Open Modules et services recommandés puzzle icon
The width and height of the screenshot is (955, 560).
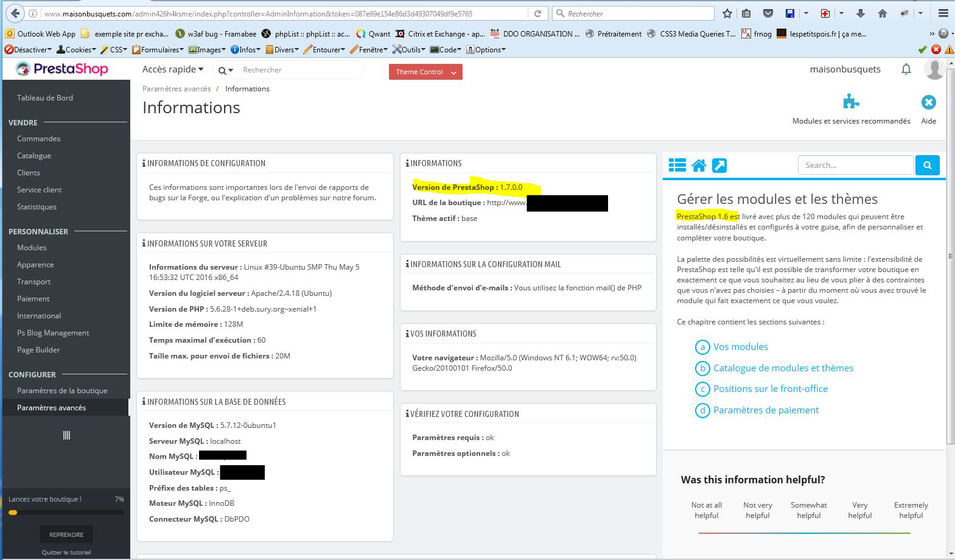point(851,102)
